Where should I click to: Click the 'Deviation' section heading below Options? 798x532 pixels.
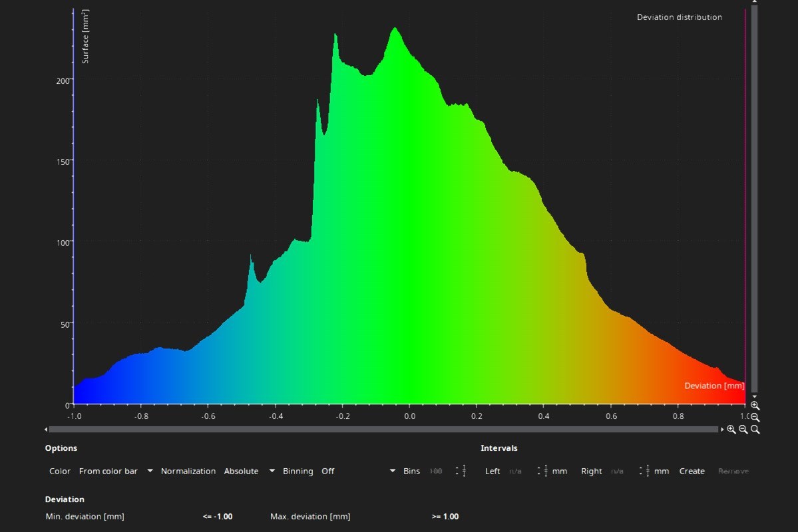[65, 499]
